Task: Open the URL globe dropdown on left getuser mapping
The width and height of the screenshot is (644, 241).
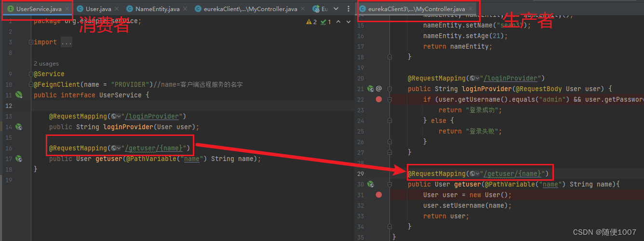Action: pos(116,148)
